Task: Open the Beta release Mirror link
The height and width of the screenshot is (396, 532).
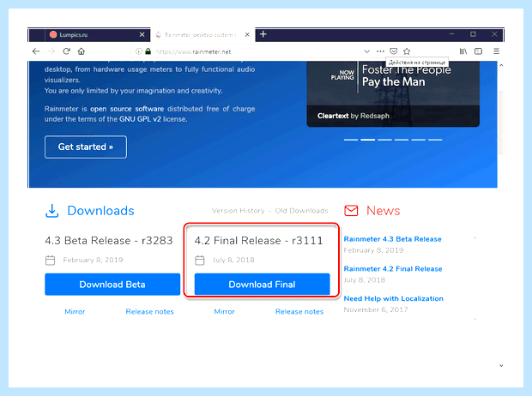Action: coord(75,312)
